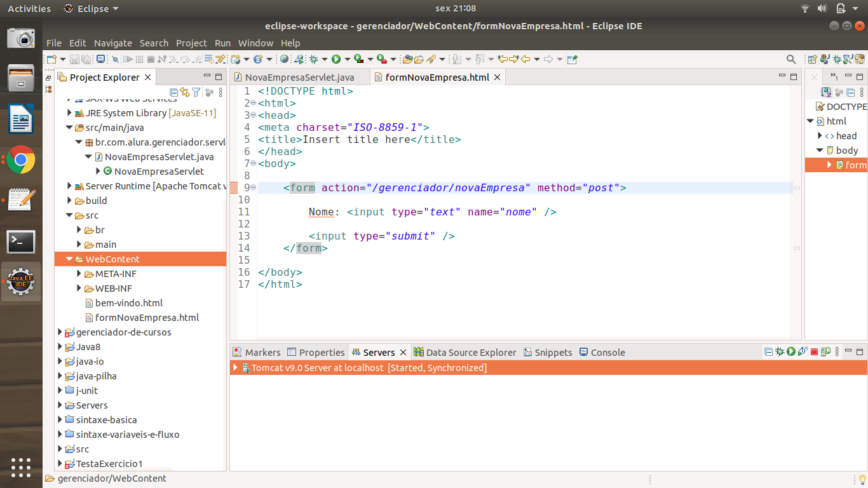Sort Outline alphabetically with a-z icon
868x488 pixels.
click(x=826, y=92)
